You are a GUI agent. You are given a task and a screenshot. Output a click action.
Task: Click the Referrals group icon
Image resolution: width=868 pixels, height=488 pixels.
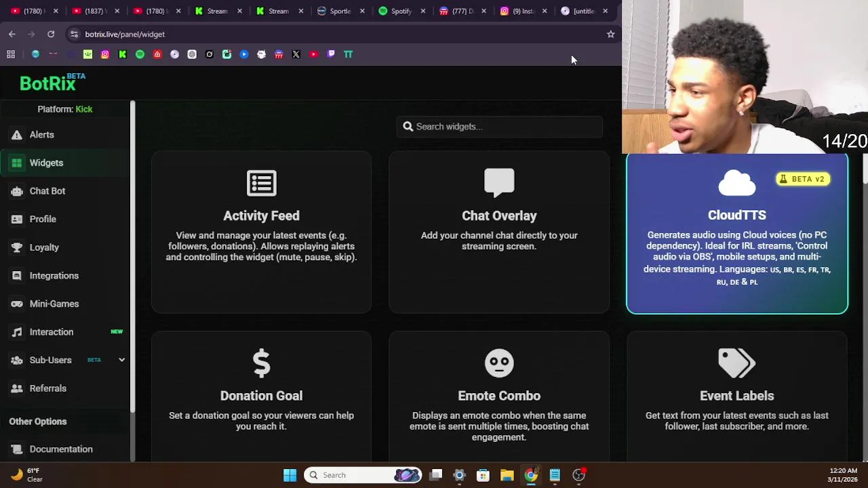(x=16, y=388)
